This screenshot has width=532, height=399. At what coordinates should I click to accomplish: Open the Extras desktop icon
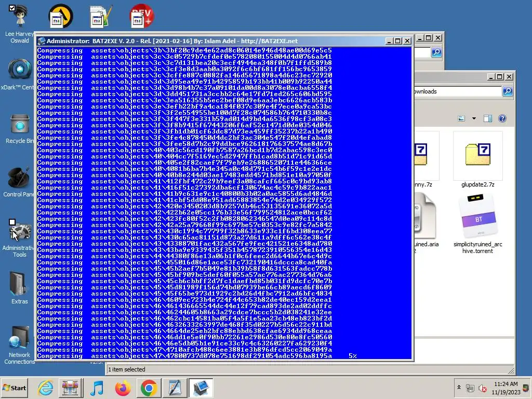[x=20, y=288]
